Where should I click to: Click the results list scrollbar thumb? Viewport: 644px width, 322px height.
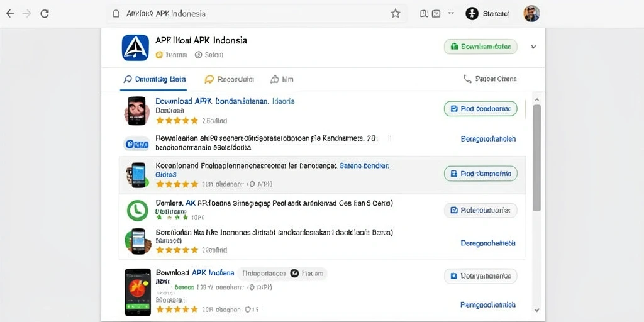[537, 158]
